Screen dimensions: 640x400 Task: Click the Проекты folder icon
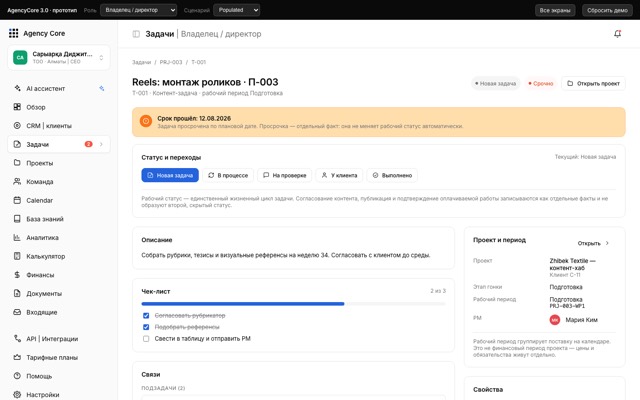pos(17,163)
